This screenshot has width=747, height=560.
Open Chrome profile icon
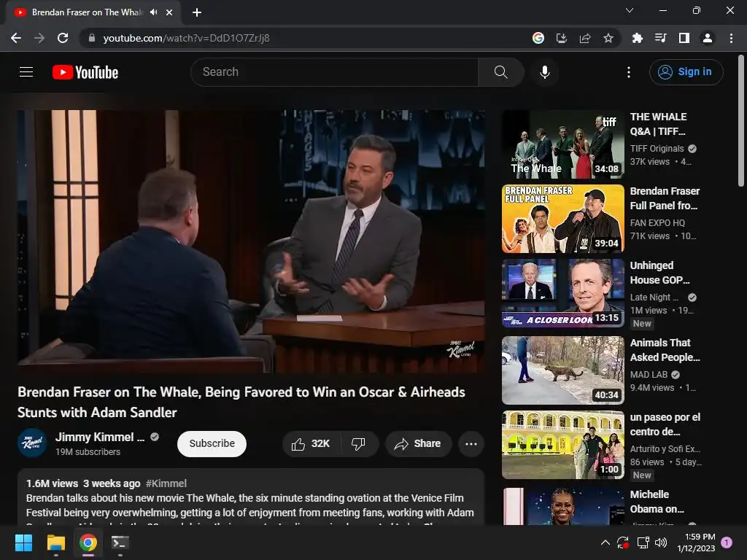point(708,38)
